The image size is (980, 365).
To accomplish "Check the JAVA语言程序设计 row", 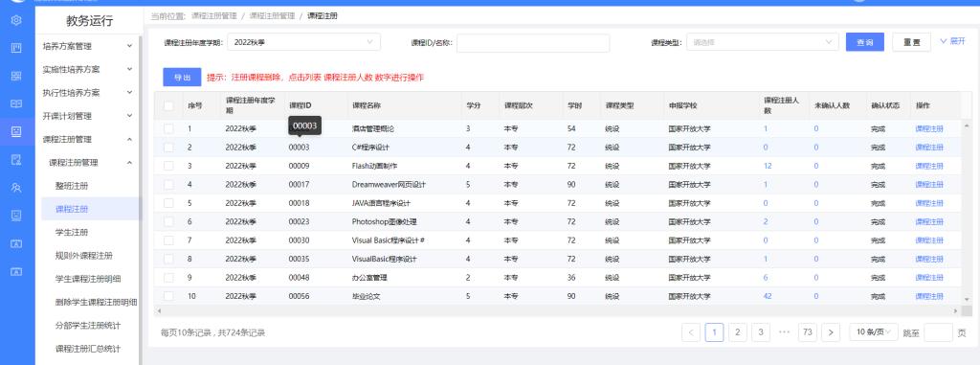I will coord(168,203).
